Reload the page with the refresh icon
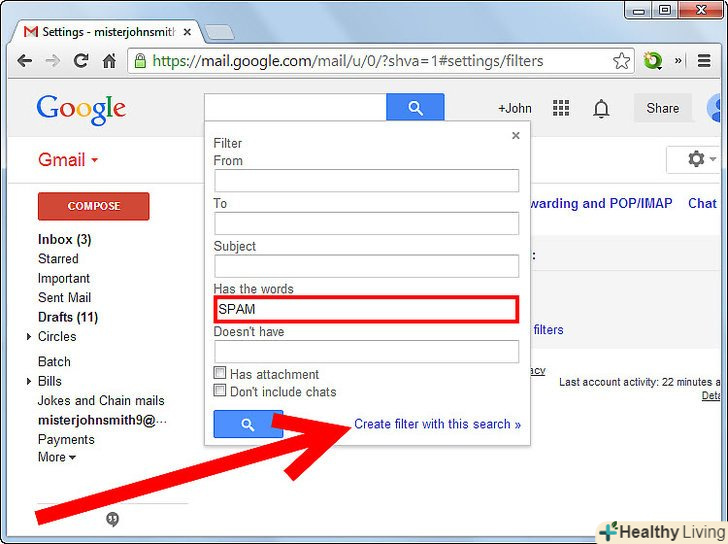 tap(81, 60)
